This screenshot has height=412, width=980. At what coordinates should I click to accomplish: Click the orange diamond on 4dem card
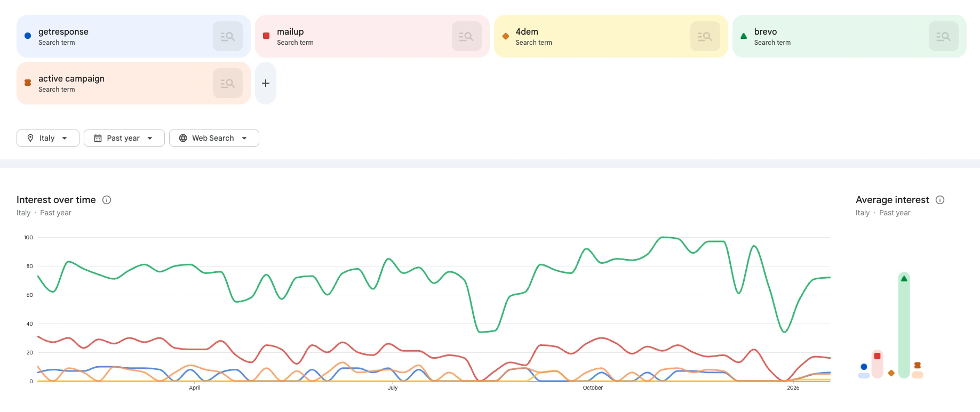(x=505, y=36)
